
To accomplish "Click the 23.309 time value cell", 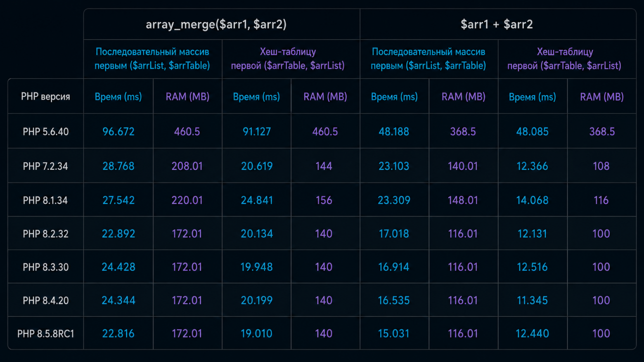I will pos(394,200).
